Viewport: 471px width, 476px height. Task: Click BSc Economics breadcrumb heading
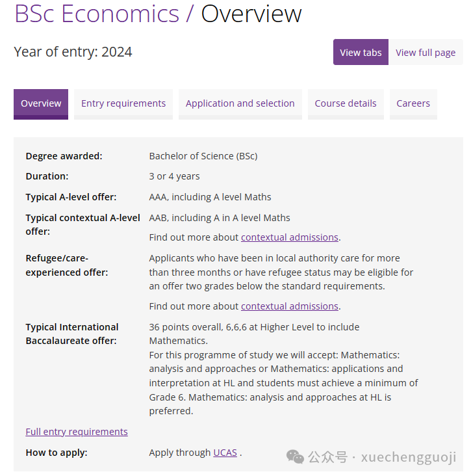click(97, 14)
